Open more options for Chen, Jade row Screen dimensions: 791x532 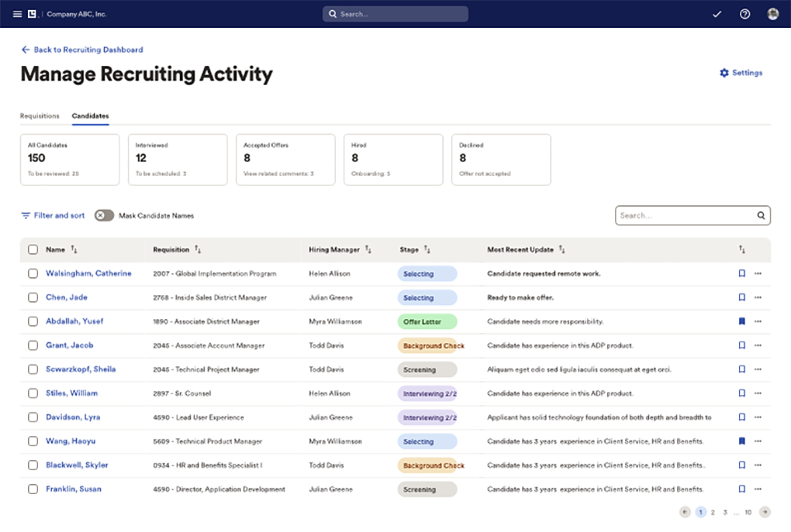[x=758, y=298]
